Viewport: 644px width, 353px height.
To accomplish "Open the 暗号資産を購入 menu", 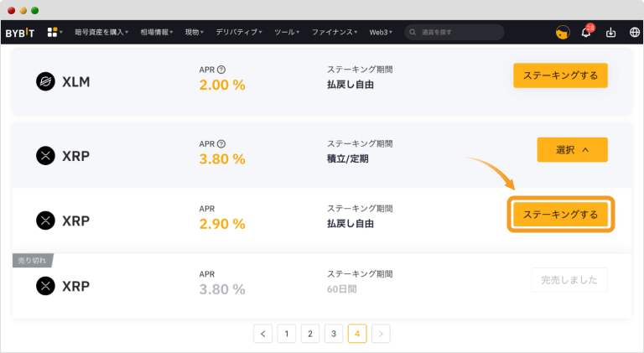I will (101, 32).
